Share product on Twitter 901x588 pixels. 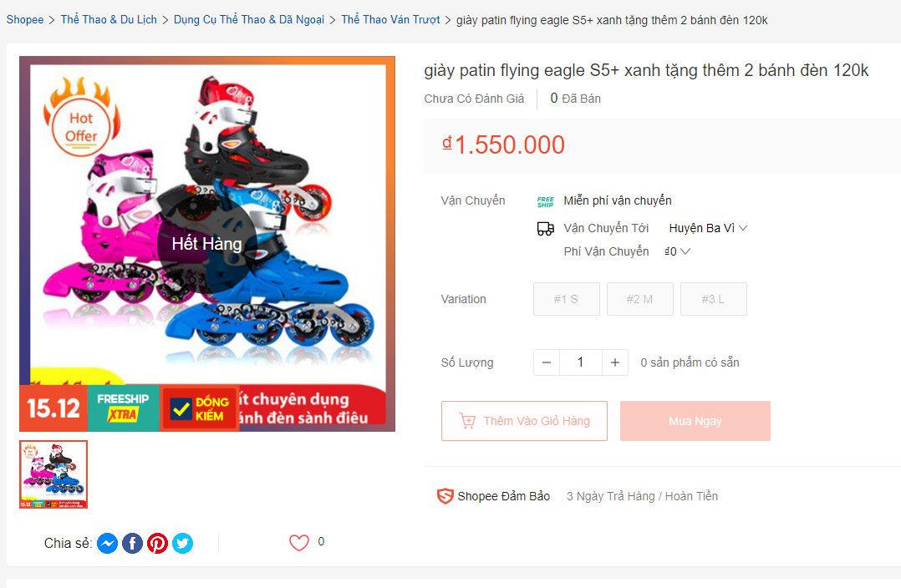[x=183, y=543]
